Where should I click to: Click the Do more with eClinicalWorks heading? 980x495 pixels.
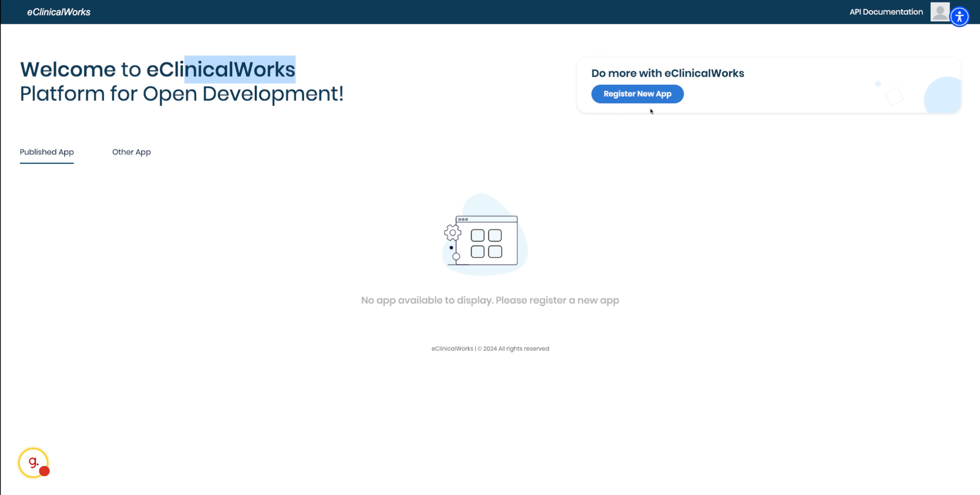667,73
